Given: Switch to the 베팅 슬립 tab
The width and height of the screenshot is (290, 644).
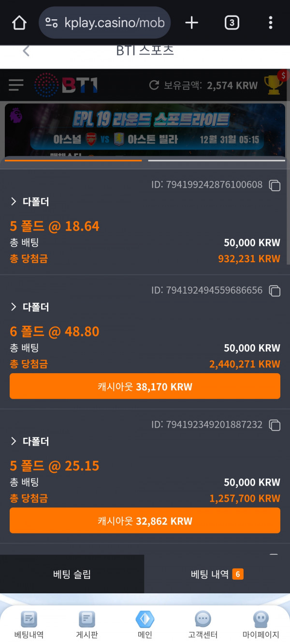Looking at the screenshot, I should click(72, 574).
